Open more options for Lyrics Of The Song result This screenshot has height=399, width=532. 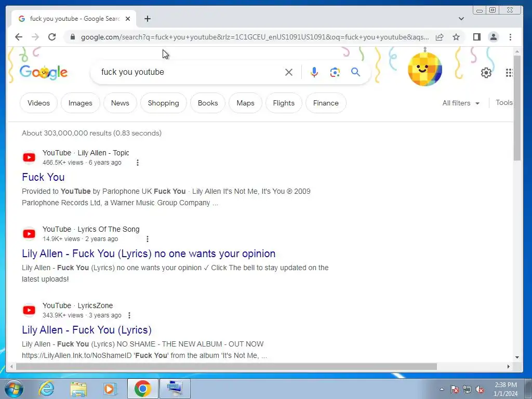coord(147,239)
